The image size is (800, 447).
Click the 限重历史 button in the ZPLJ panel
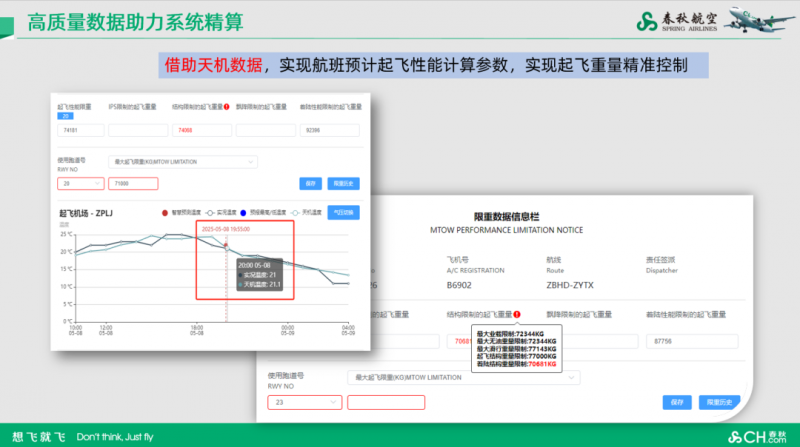343,183
